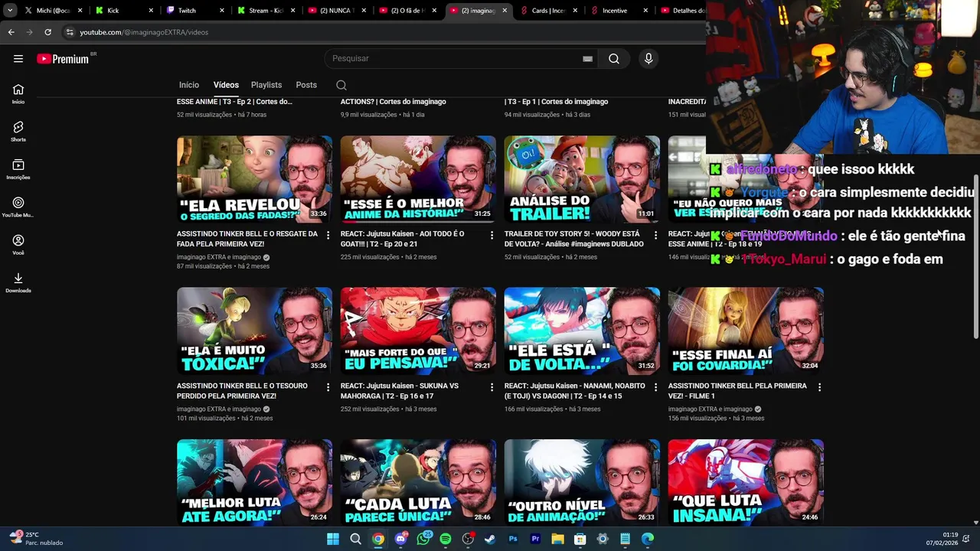Click the page vertical scrollbar
Image resolution: width=980 pixels, height=551 pixels.
click(x=975, y=256)
